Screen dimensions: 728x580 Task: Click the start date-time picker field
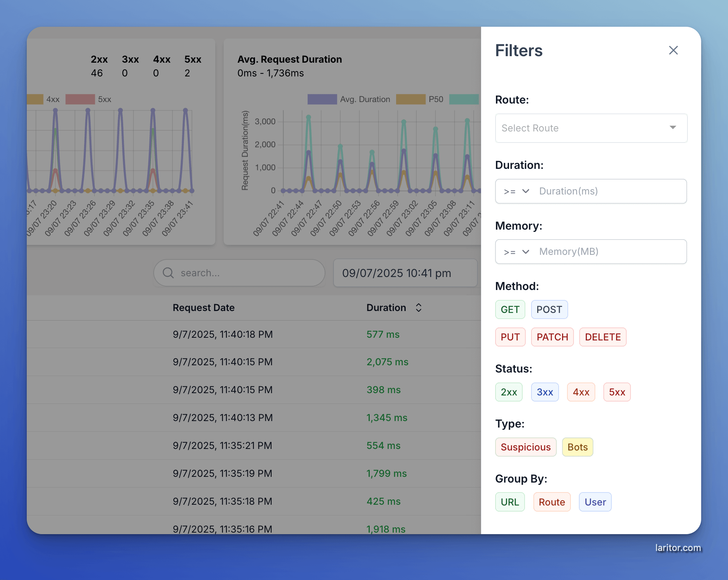point(405,273)
